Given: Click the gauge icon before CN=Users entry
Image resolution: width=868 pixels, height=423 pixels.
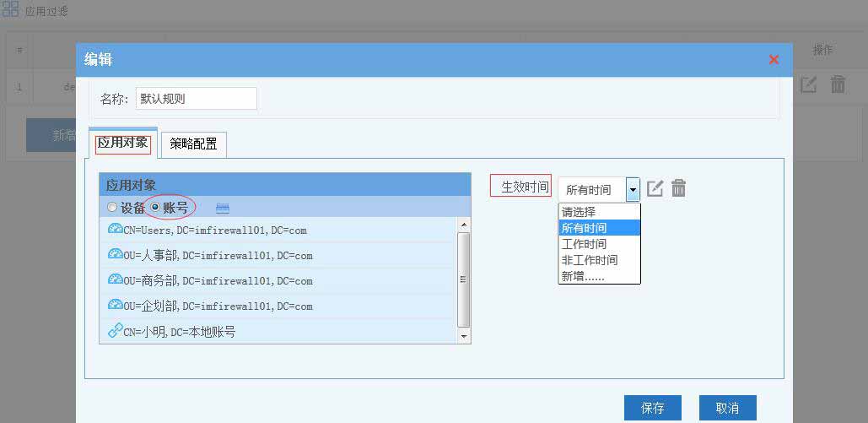Looking at the screenshot, I should coord(116,229).
